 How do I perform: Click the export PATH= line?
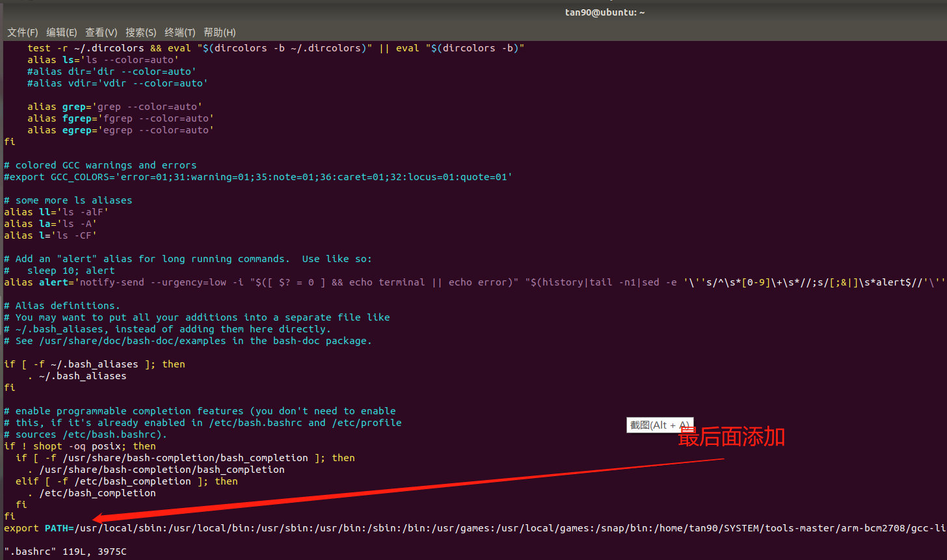(474, 528)
